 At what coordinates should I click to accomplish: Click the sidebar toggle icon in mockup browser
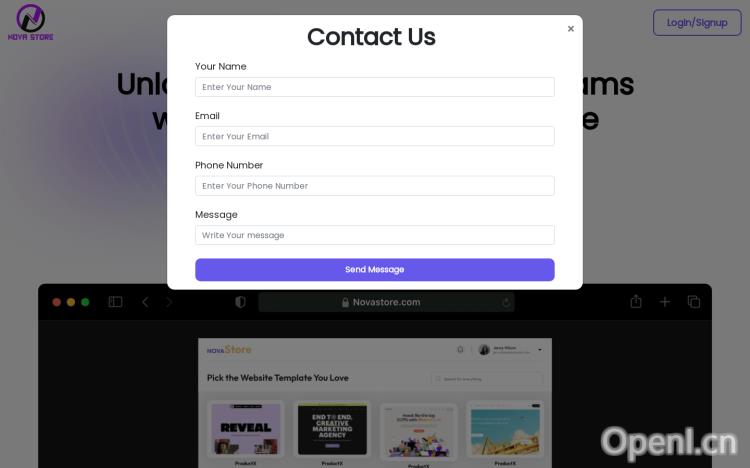pyautogui.click(x=115, y=302)
